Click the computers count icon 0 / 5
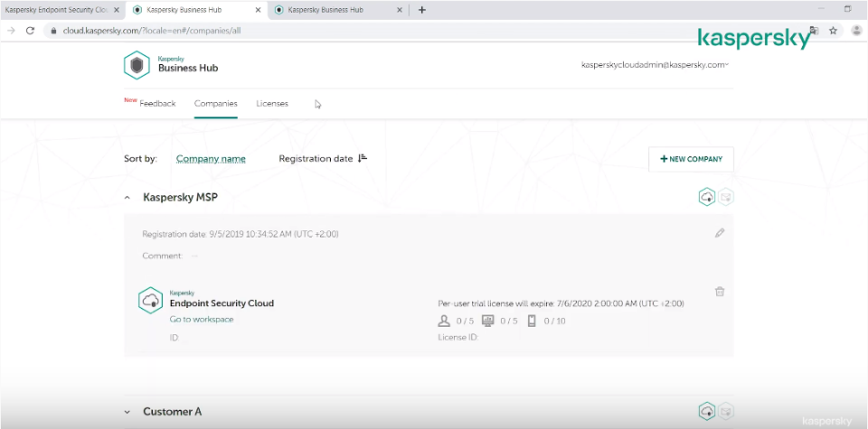Viewport: 868px width, 429px height. 487,321
